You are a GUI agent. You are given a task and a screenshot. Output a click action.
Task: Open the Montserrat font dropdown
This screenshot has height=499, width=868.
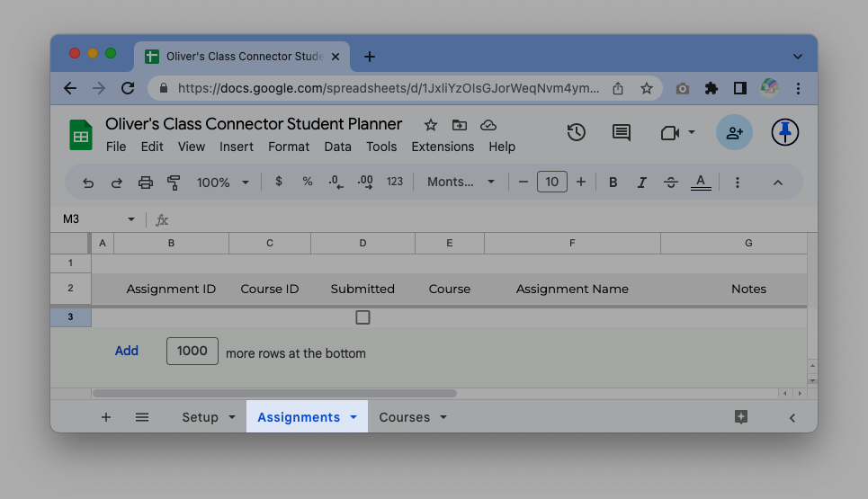click(461, 182)
